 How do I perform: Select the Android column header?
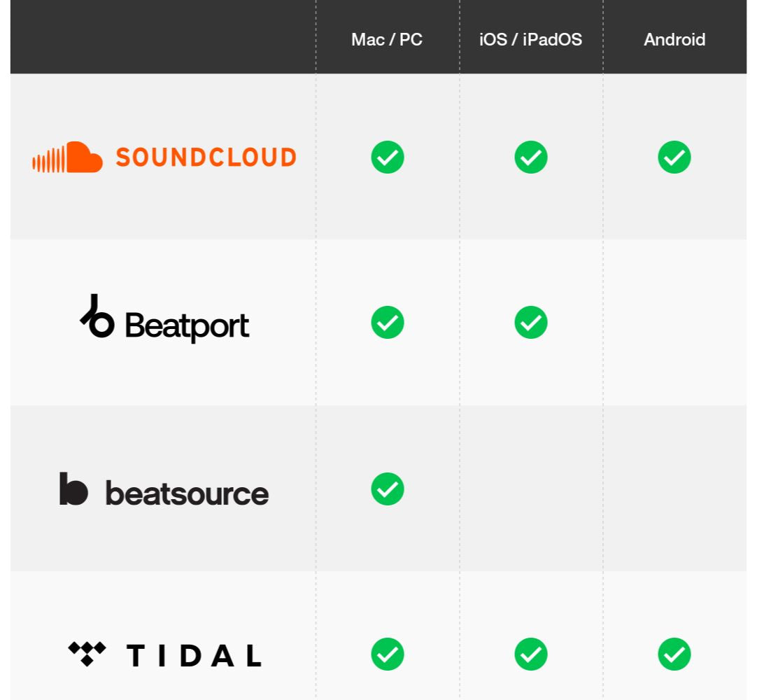point(674,40)
